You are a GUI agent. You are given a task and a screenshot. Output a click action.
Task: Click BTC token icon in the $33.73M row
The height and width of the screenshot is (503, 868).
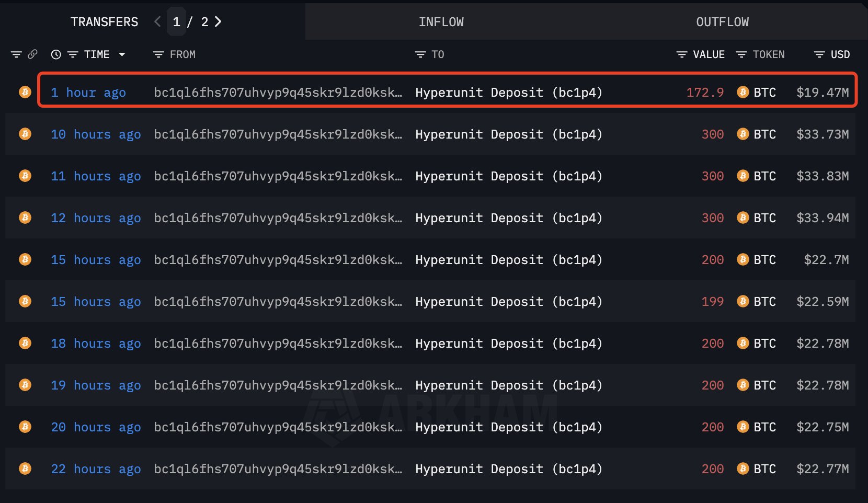coord(743,134)
